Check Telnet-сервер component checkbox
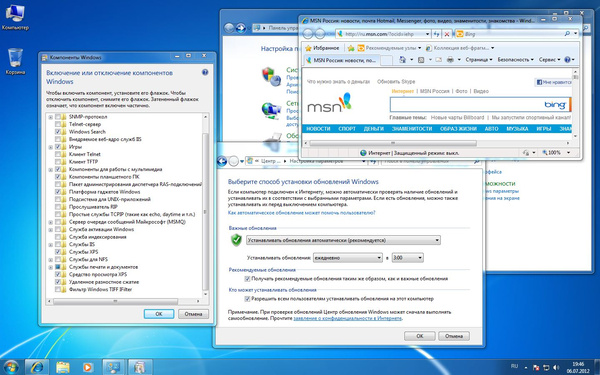Screen dimensions: 600x375 tap(58, 124)
